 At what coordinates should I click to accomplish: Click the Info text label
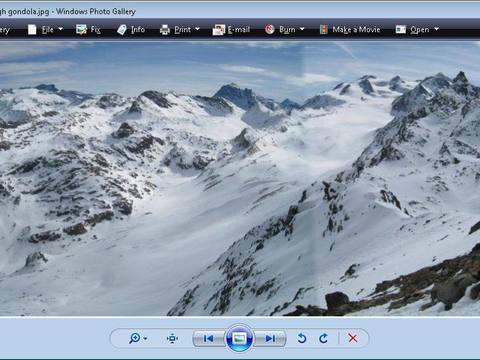pos(138,30)
